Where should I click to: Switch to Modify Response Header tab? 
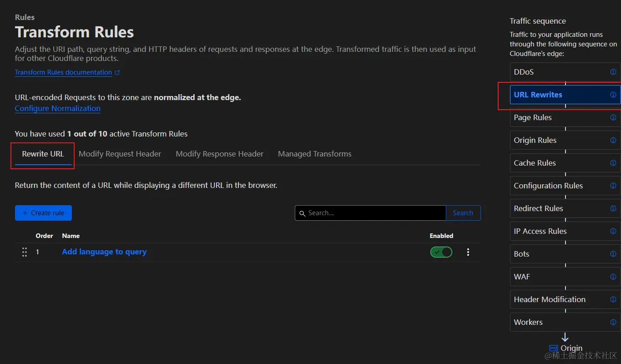(x=219, y=154)
